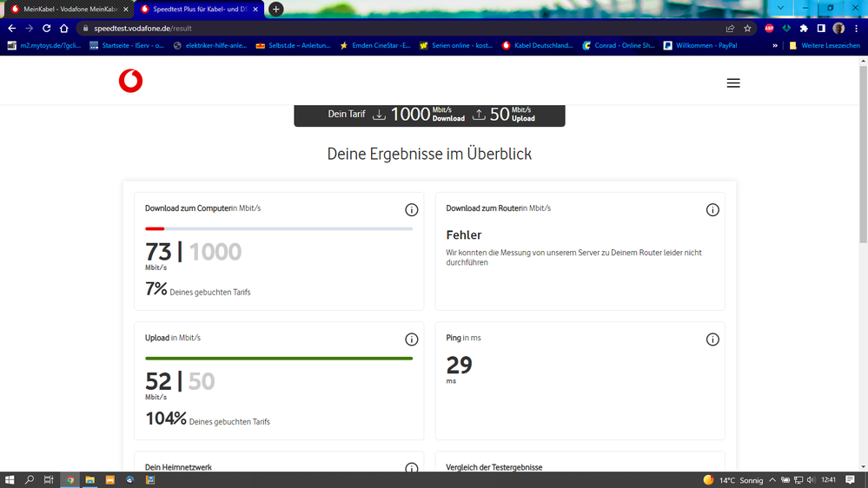Screen dimensions: 868x488
Task: Open the tab search dropdown
Action: pyautogui.click(x=780, y=8)
